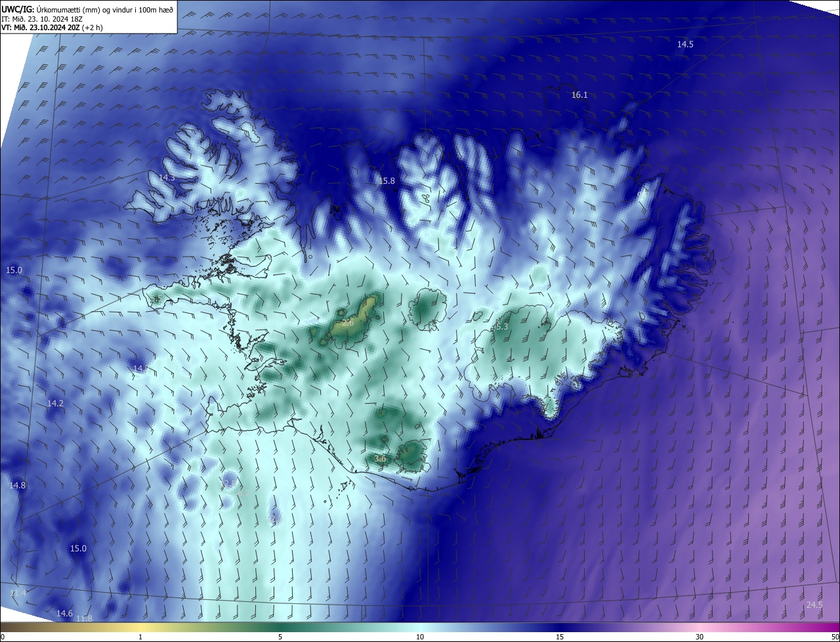Click the 16.1 value label
This screenshot has height=642, width=840.
click(x=579, y=95)
